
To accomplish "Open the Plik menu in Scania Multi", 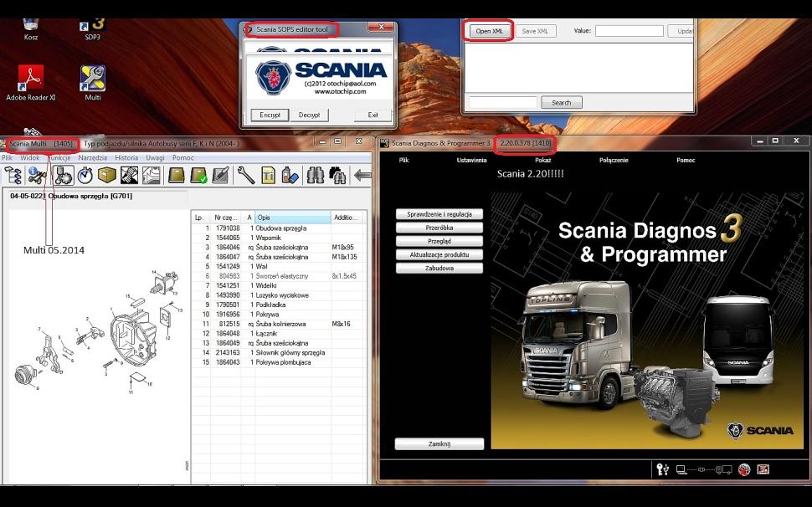I will click(8, 158).
